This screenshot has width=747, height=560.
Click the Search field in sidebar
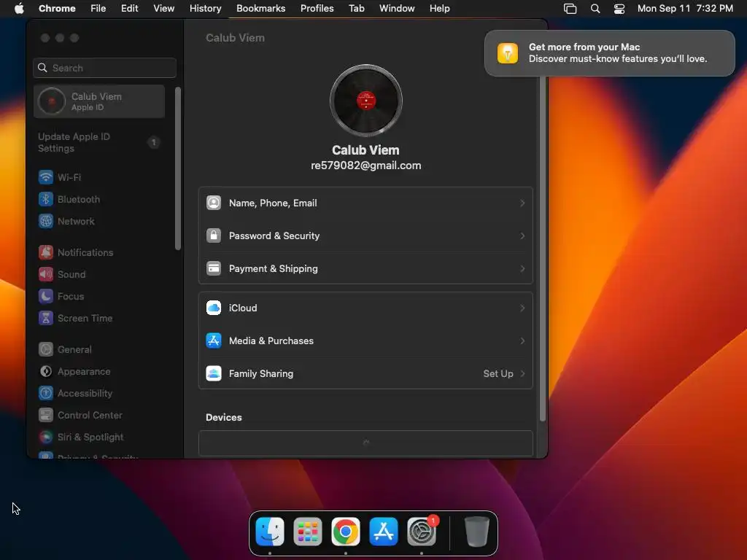click(105, 68)
